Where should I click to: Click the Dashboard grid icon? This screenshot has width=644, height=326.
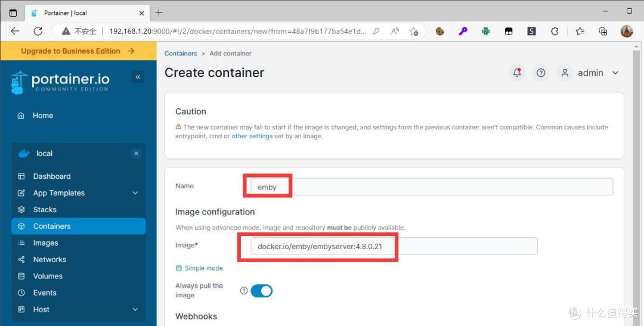pyautogui.click(x=21, y=176)
